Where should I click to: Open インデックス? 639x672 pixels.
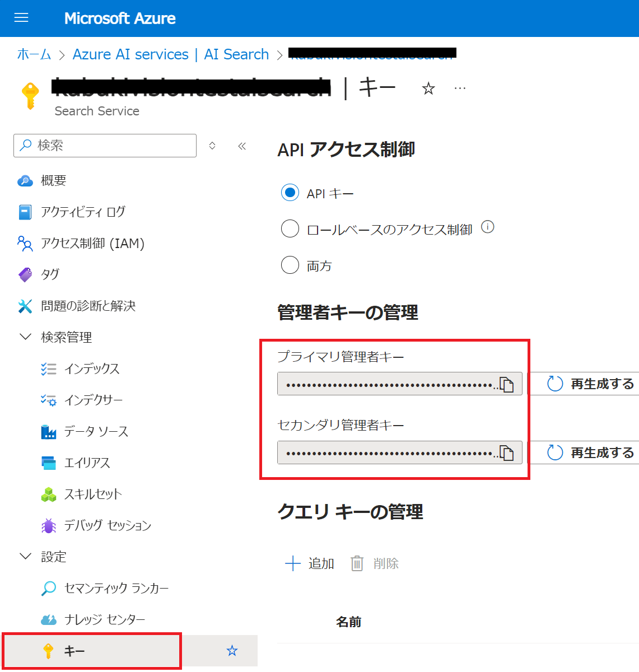tap(92, 368)
